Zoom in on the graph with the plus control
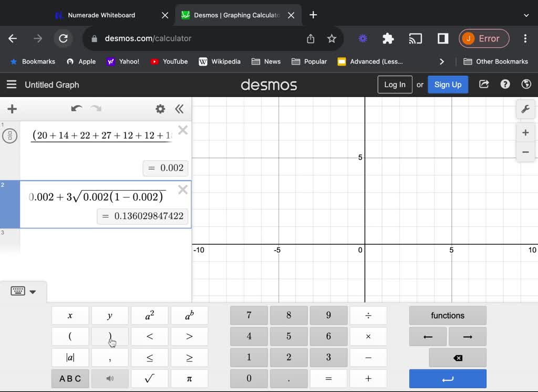Image resolution: width=538 pixels, height=392 pixels. (x=525, y=132)
